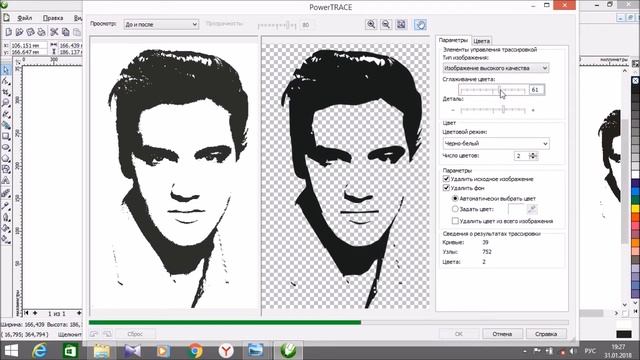Open the 'Тип изображения' dropdown
Screen dimensions: 640x360
click(x=496, y=68)
